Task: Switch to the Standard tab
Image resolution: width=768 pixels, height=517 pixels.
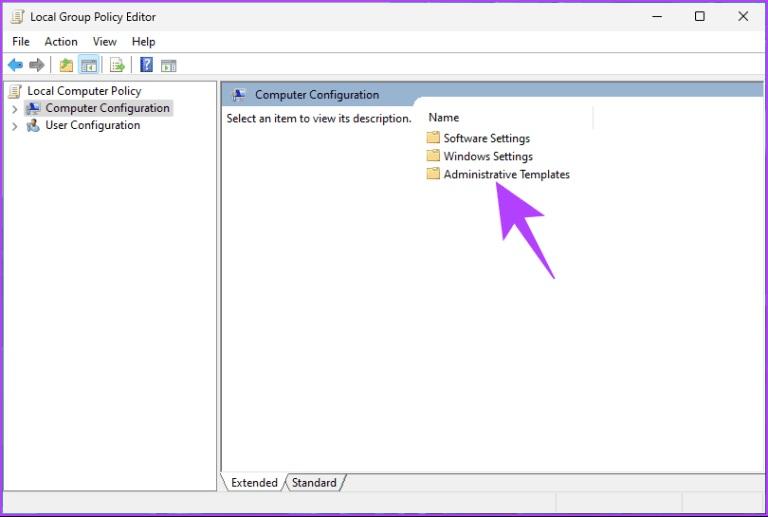Action: pos(314,483)
